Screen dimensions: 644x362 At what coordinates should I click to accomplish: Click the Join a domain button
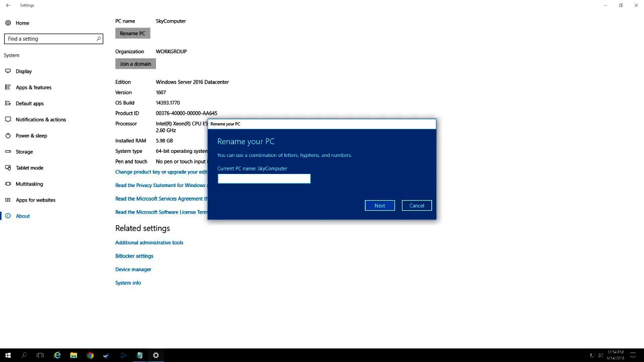point(135,64)
